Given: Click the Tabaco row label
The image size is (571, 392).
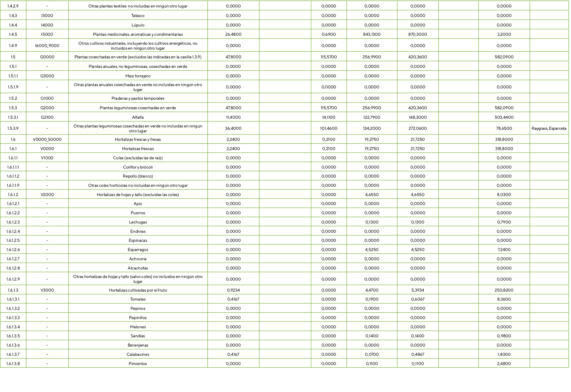Looking at the screenshot, I should (x=138, y=16).
